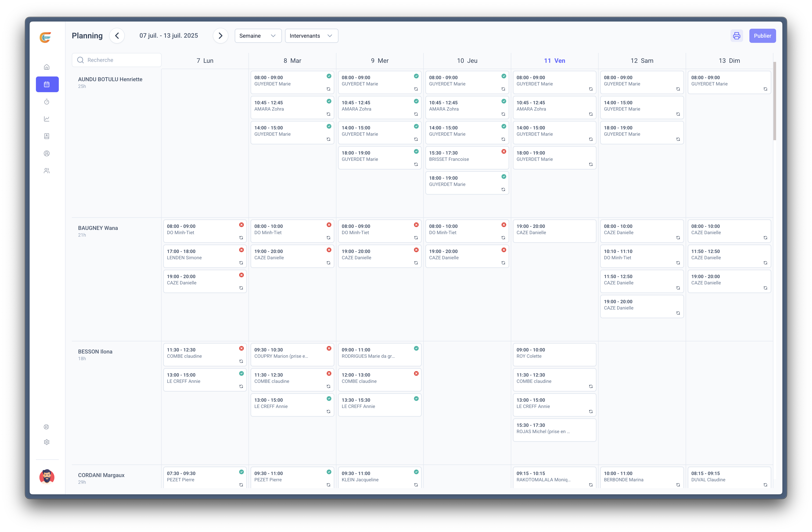Select the 11 Ven day column header
The height and width of the screenshot is (532, 812).
point(554,61)
